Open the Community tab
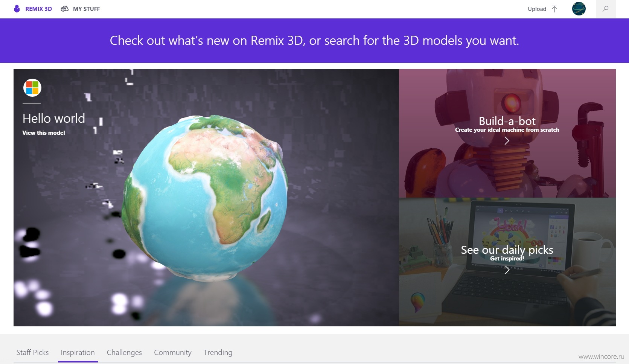The height and width of the screenshot is (364, 629). pyautogui.click(x=173, y=352)
